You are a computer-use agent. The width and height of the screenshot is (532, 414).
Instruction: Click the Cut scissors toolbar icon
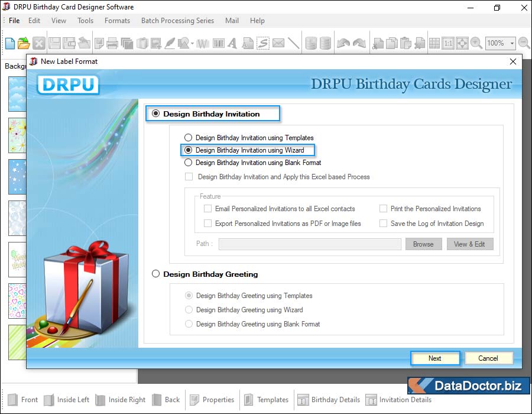378,43
